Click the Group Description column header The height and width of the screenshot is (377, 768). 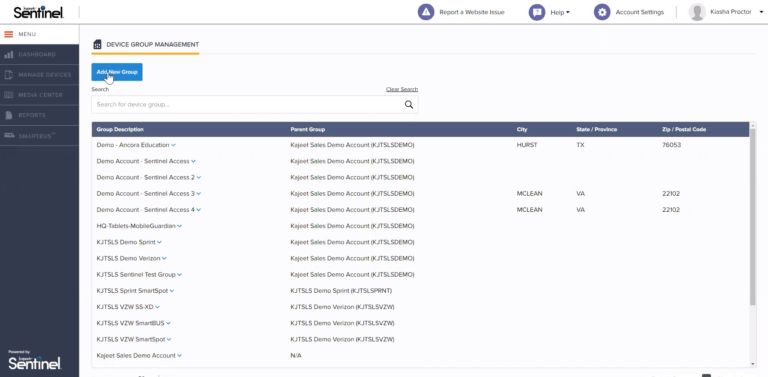pos(120,129)
